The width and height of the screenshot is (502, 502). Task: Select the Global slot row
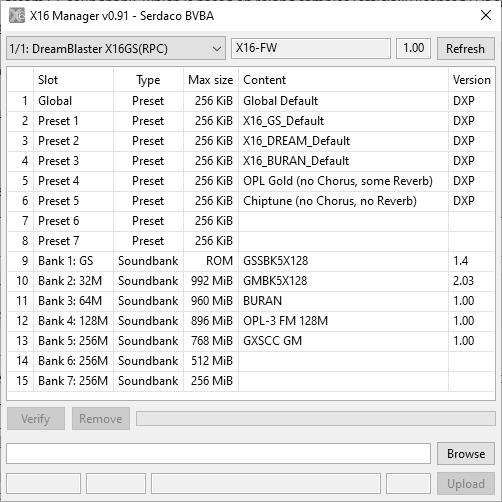pyautogui.click(x=251, y=101)
